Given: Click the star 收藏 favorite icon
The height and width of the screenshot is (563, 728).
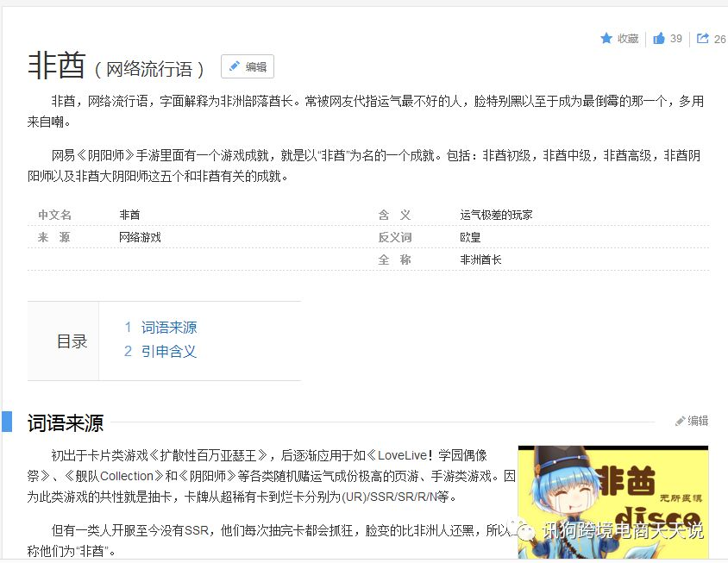Looking at the screenshot, I should (606, 38).
